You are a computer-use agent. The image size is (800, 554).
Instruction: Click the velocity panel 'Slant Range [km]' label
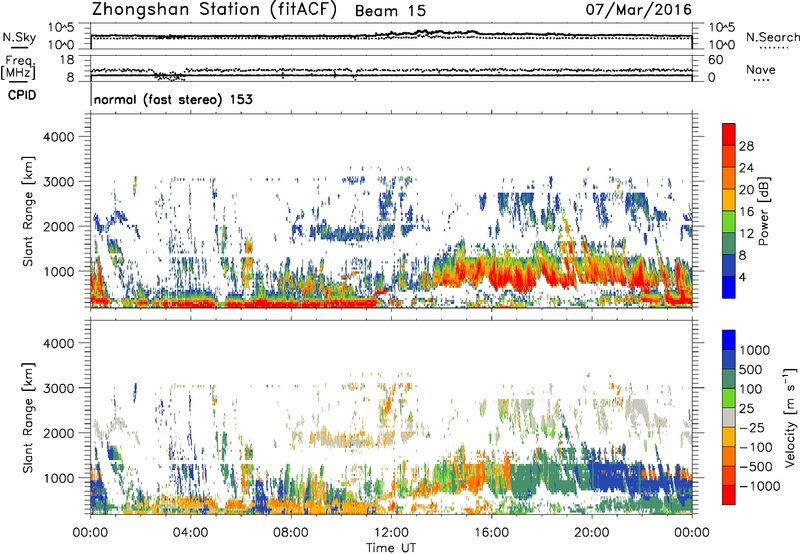[28, 418]
